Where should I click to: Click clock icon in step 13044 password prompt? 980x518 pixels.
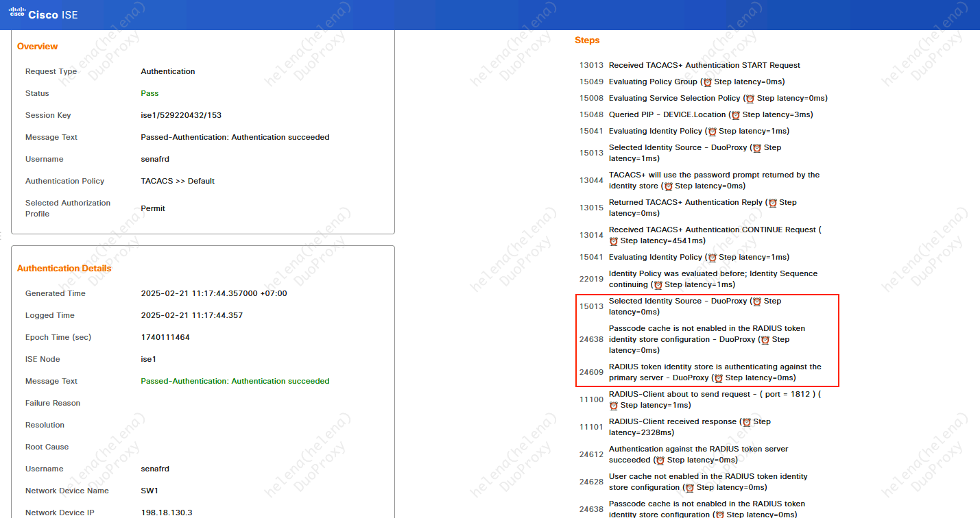point(668,186)
